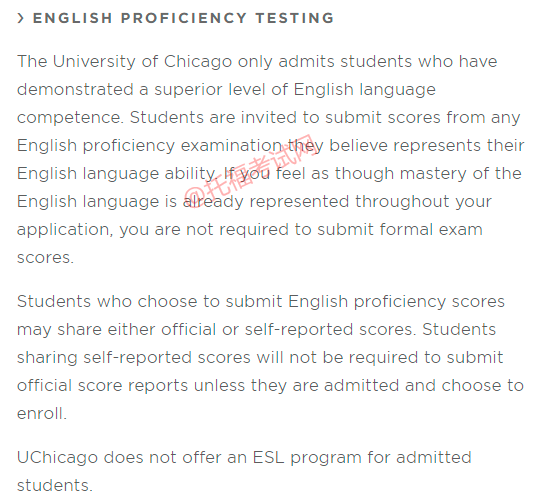Click the red 托福考试网 watermark

252,171
